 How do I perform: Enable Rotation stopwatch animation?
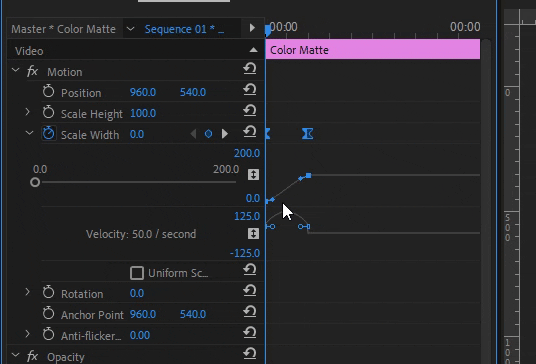click(x=49, y=292)
